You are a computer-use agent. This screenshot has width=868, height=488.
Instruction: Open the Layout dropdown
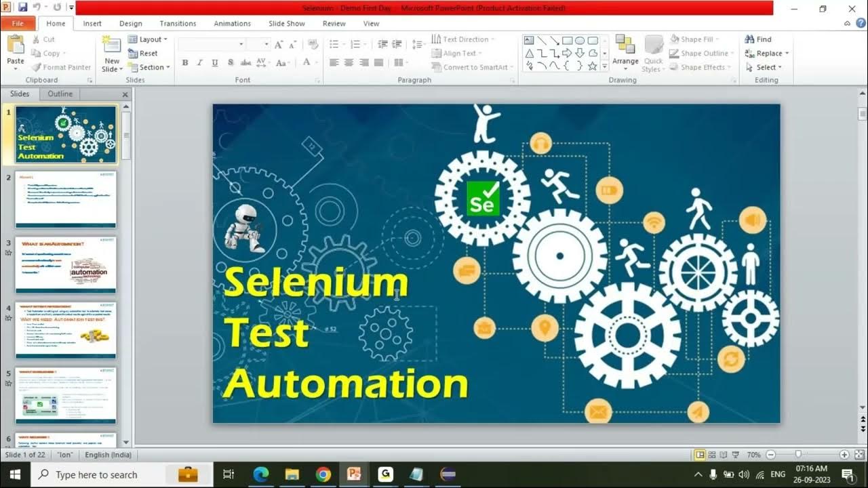148,39
